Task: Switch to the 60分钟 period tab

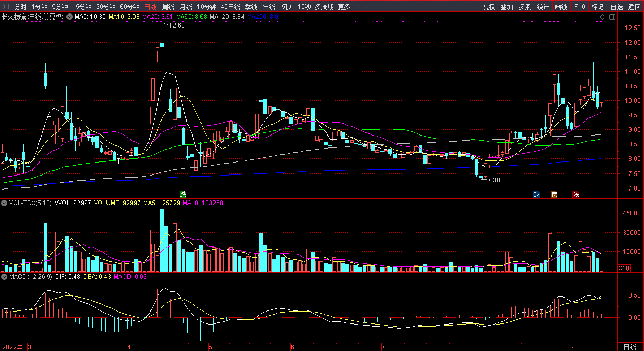Action: (x=129, y=7)
